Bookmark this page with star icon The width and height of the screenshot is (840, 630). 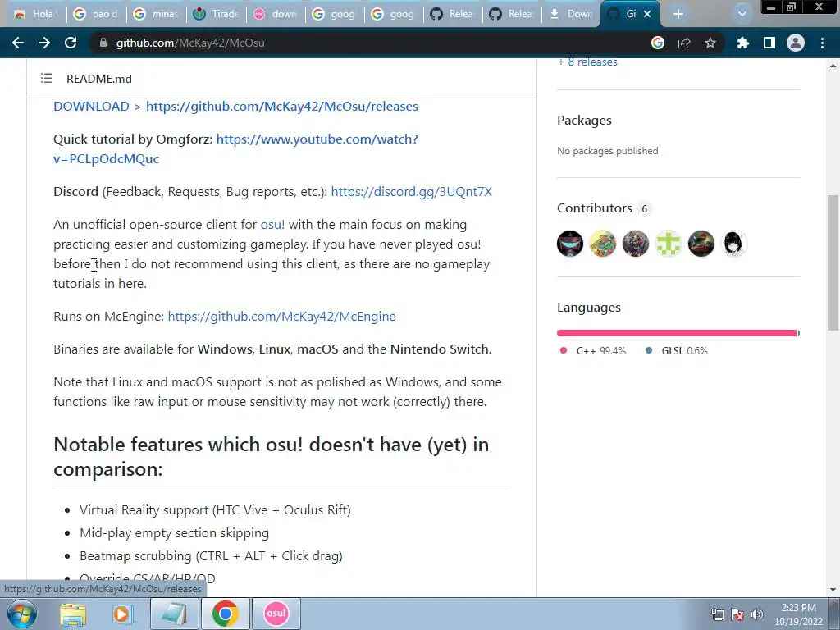click(x=710, y=43)
